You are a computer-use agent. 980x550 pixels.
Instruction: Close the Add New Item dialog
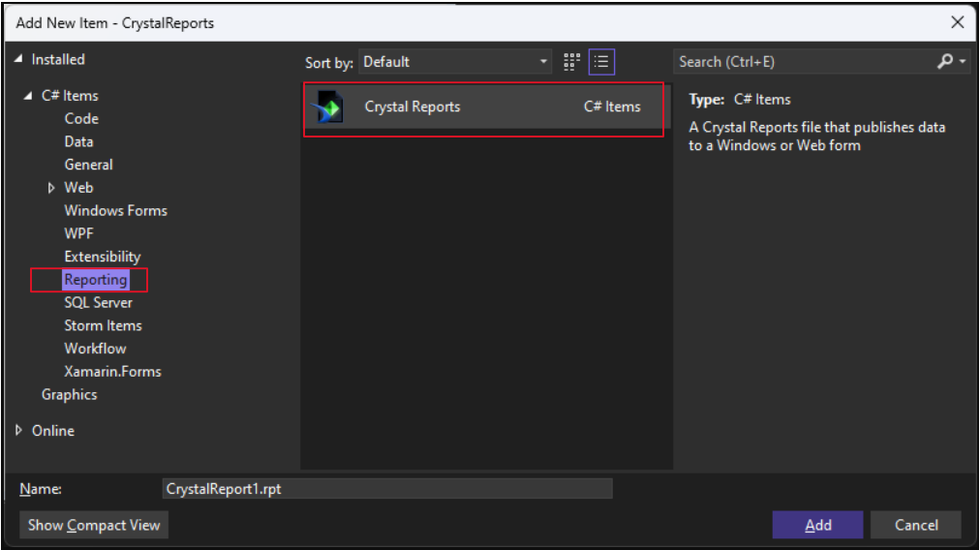coord(957,22)
